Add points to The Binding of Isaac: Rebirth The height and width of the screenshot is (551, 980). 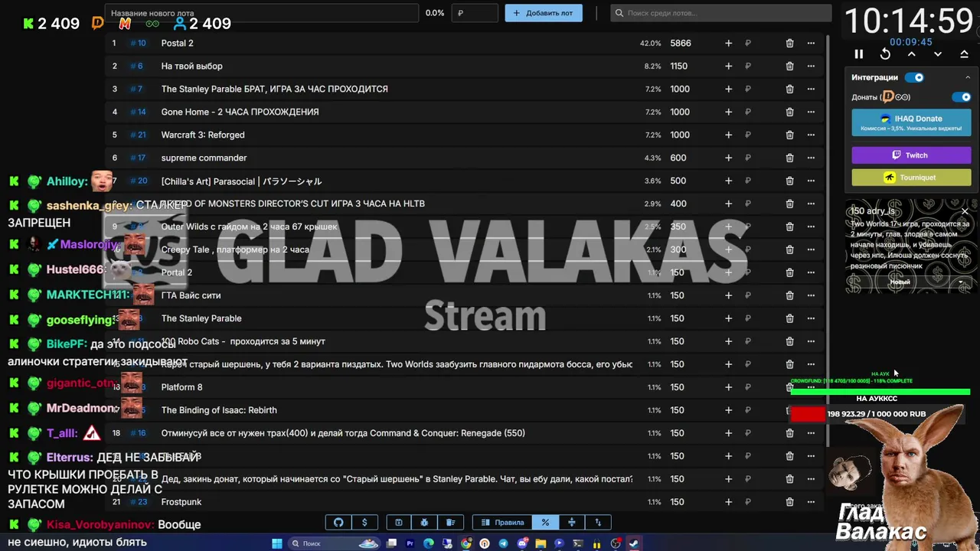[728, 410]
